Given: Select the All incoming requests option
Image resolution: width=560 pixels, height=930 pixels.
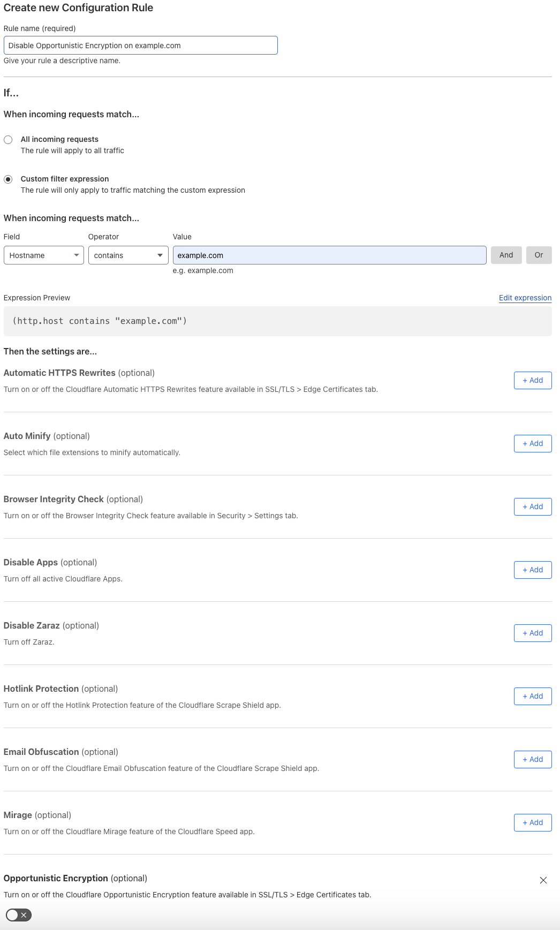Looking at the screenshot, I should [x=8, y=139].
